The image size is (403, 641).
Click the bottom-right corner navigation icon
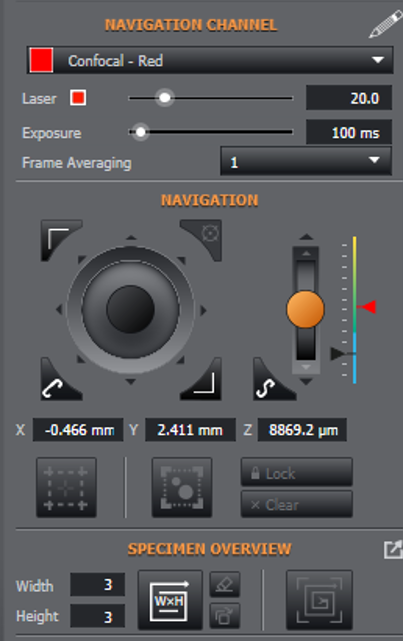coord(202,379)
